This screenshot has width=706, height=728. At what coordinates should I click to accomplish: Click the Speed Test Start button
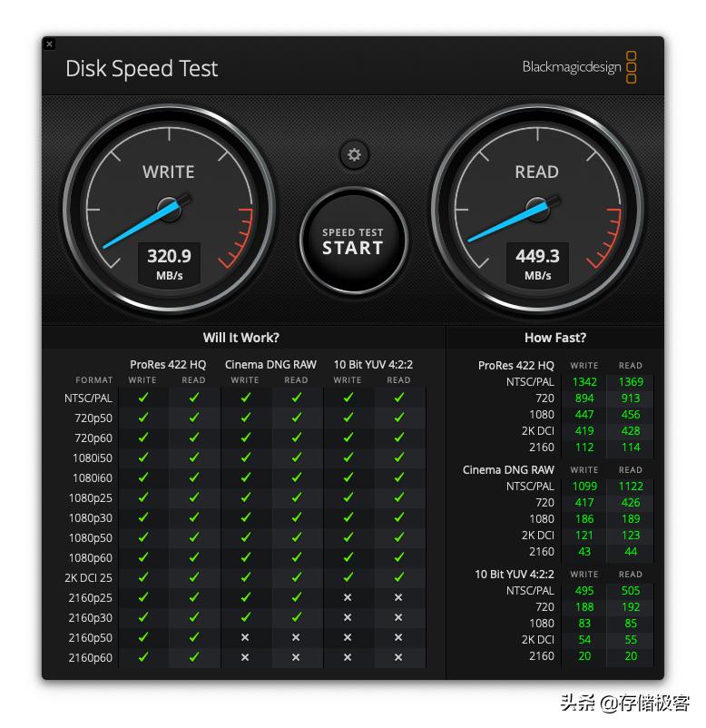coord(354,241)
